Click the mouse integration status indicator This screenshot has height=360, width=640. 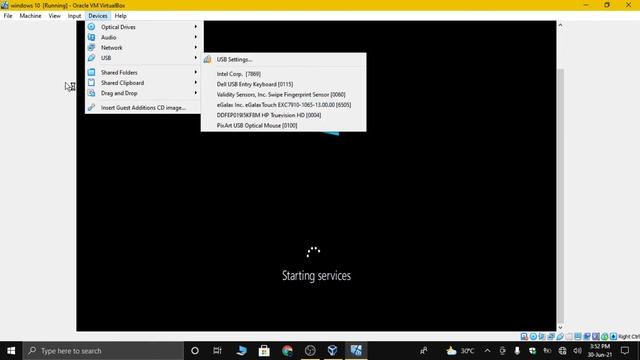tap(604, 337)
